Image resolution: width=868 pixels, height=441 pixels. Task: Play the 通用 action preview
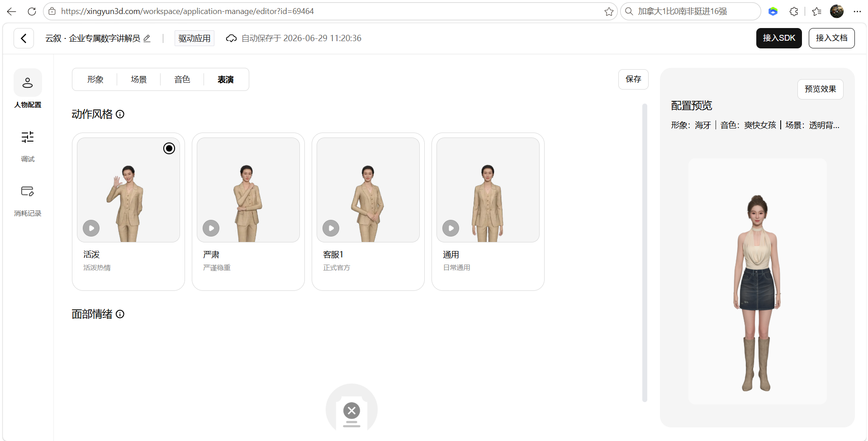click(x=451, y=228)
